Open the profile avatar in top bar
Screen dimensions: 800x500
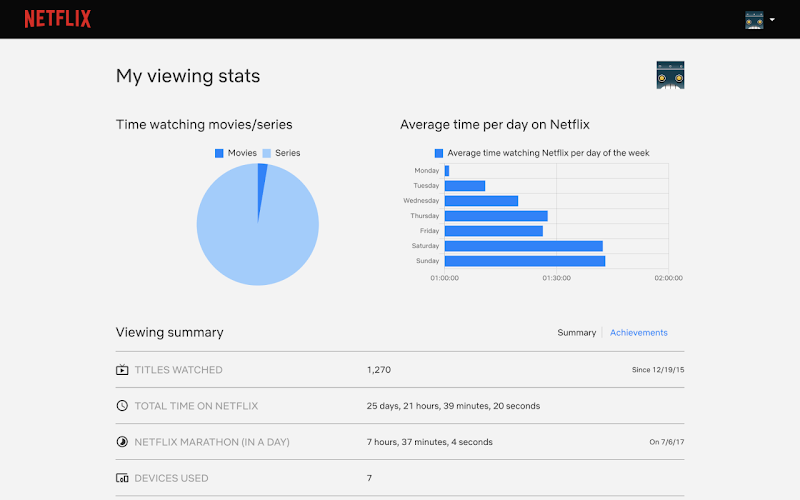click(x=754, y=20)
